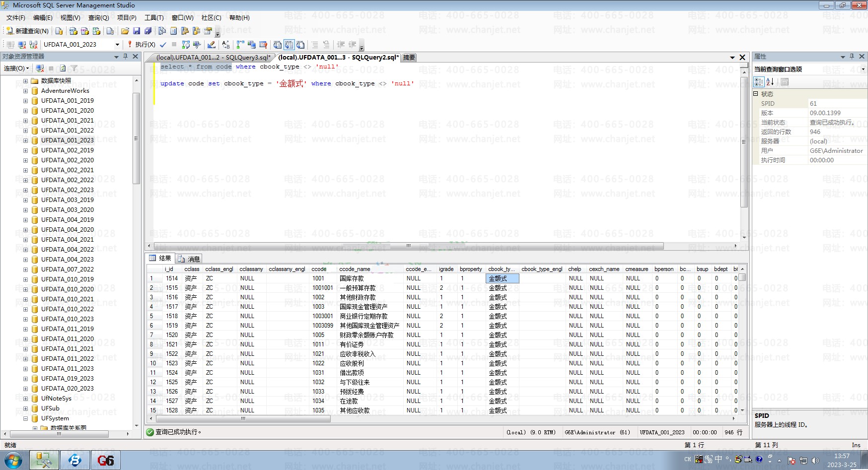Open the 连接(O) dropdown in Object Explorer
The image size is (868, 470).
pyautogui.click(x=16, y=68)
